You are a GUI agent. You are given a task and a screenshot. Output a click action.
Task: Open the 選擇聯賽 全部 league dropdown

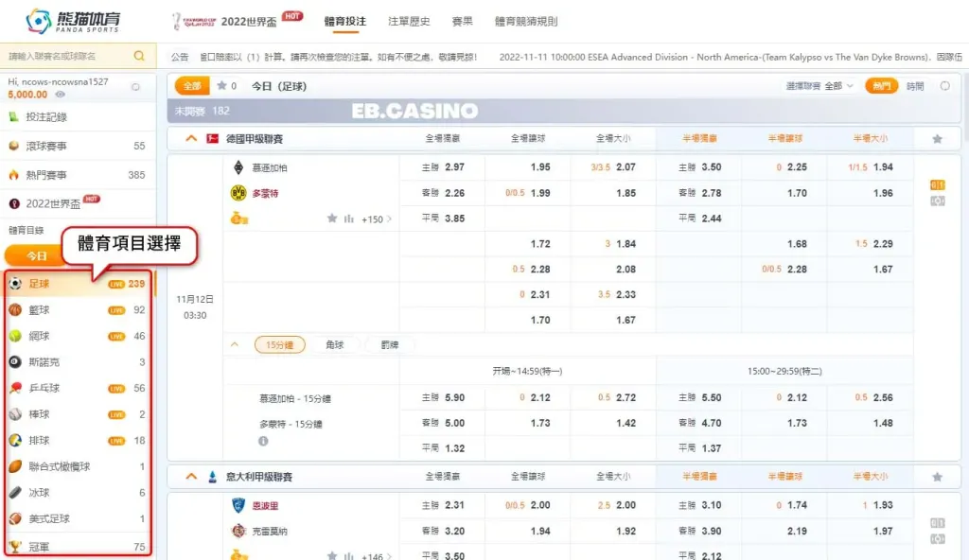pyautogui.click(x=819, y=86)
